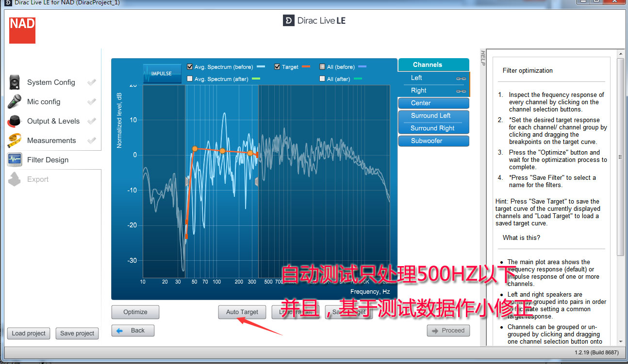Enable the Avg. Spectrum (after) checkbox

pos(190,79)
